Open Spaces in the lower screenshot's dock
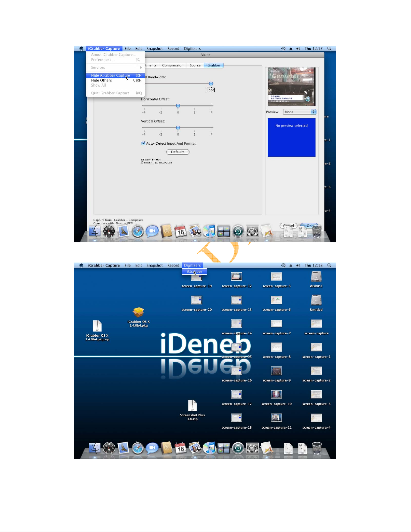Image resolution: width=411 pixels, height=532 pixels. 224,448
